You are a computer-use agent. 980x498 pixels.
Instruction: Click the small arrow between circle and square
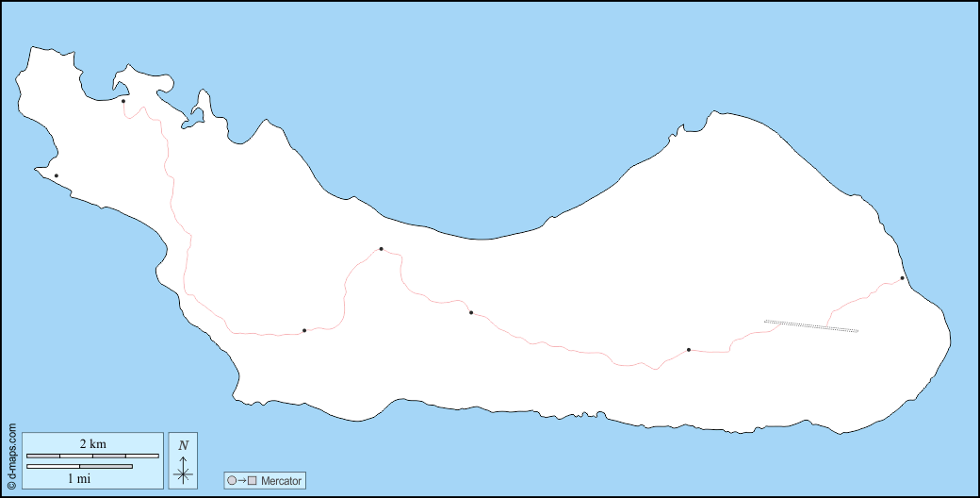[242, 481]
